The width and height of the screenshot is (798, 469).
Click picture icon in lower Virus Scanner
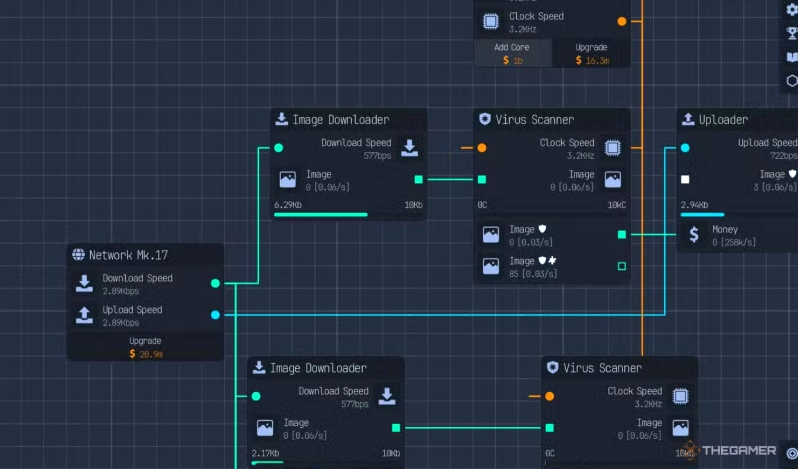click(680, 428)
